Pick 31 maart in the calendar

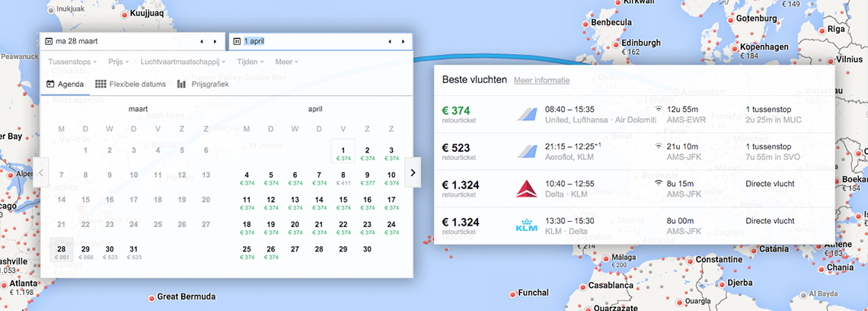pyautogui.click(x=133, y=252)
